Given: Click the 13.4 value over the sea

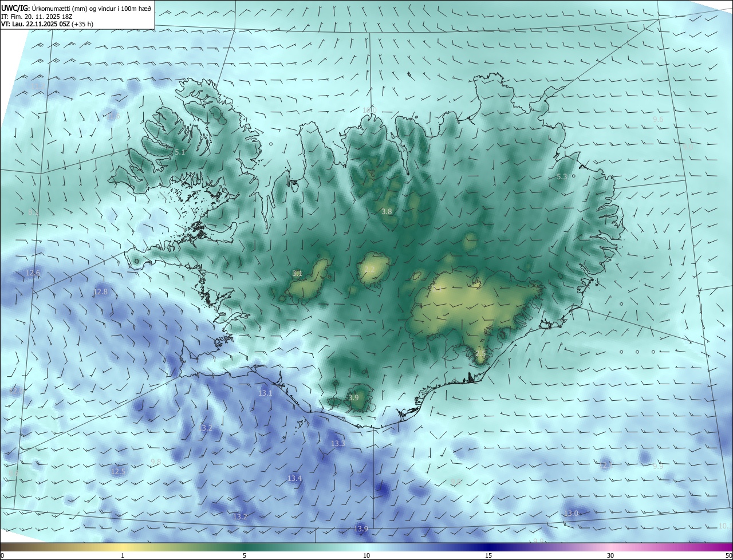Looking at the screenshot, I should pyautogui.click(x=294, y=478).
